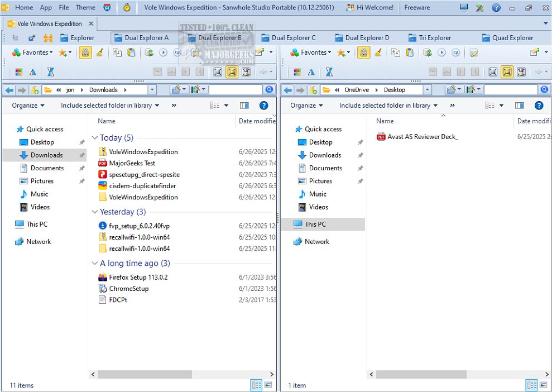This screenshot has height=392, width=552.
Task: Click the lock icon in the left pane toolbar
Action: point(85,53)
